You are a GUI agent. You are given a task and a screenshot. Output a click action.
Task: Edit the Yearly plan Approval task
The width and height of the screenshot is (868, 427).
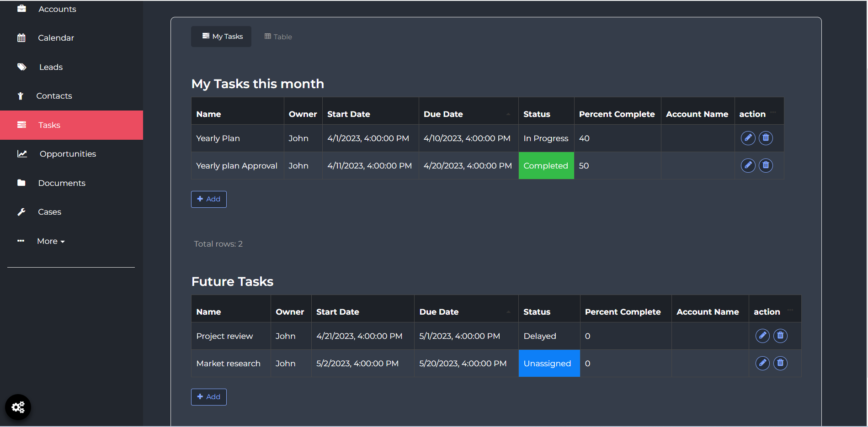[x=748, y=165]
